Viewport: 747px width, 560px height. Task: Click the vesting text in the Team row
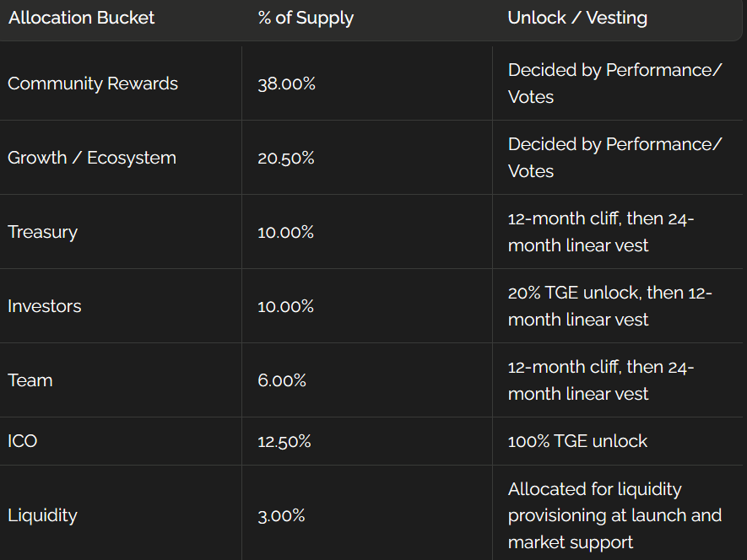click(x=600, y=380)
